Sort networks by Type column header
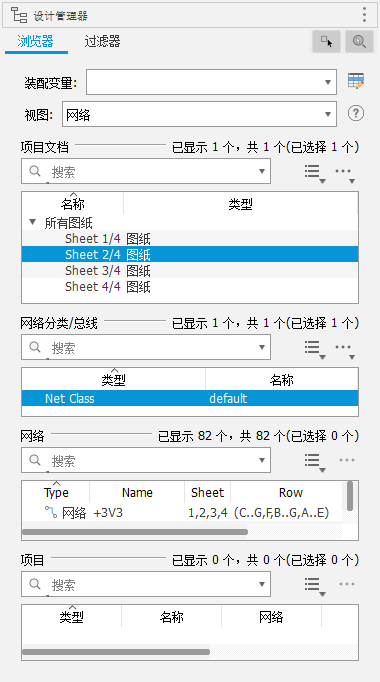The image size is (380, 682). point(56,492)
